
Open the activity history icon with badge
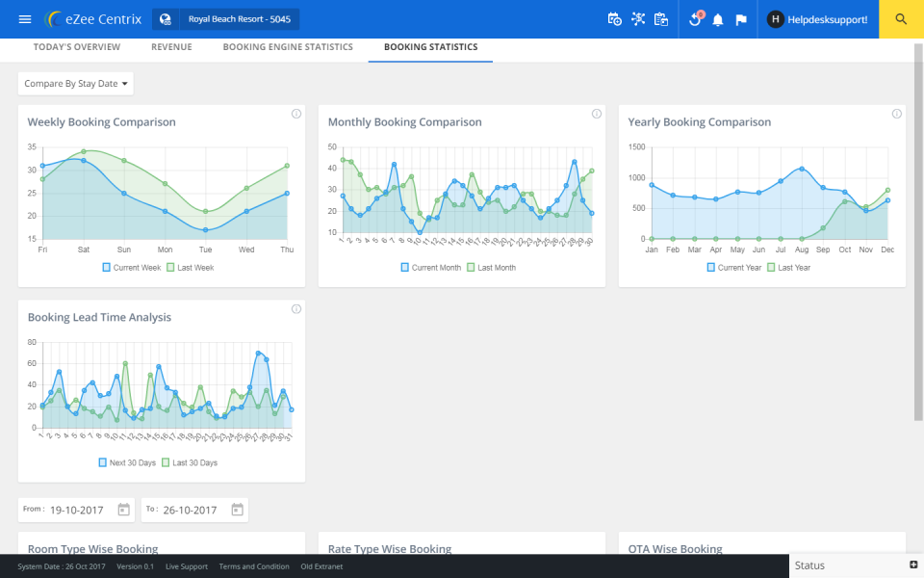694,18
